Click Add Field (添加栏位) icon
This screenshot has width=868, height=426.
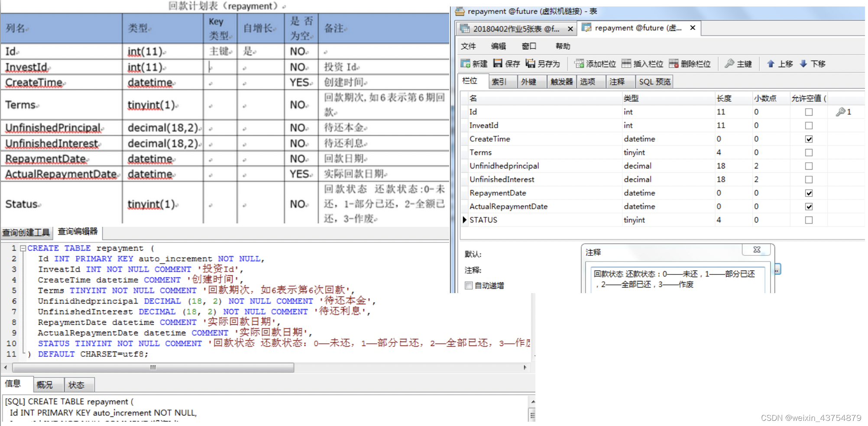579,64
